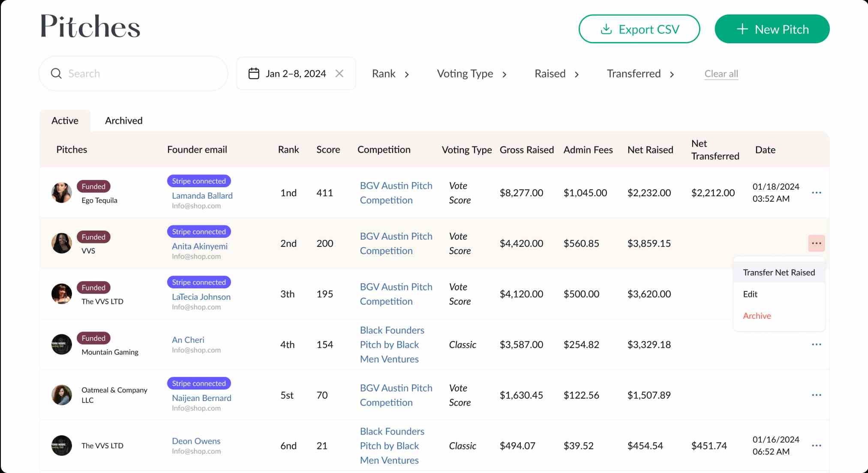Clear the Jan 2–8, 2024 date filter
Image resolution: width=868 pixels, height=473 pixels.
(339, 73)
